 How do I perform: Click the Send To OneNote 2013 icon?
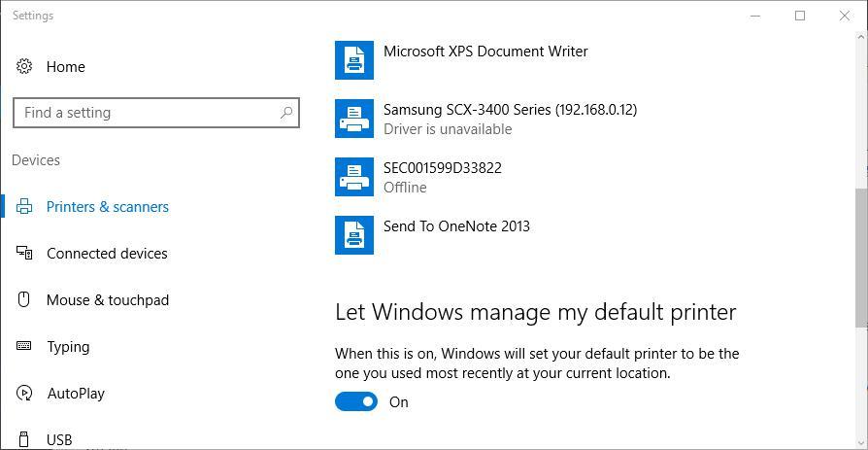point(354,235)
